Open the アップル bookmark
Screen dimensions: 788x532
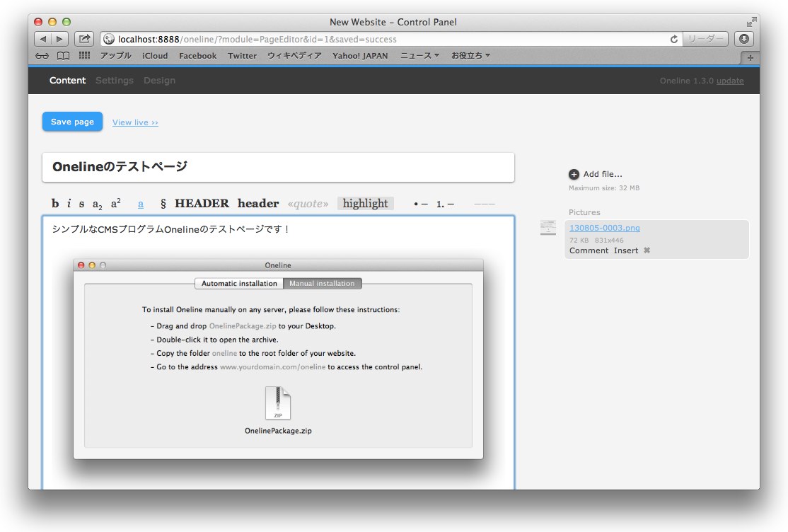(115, 55)
